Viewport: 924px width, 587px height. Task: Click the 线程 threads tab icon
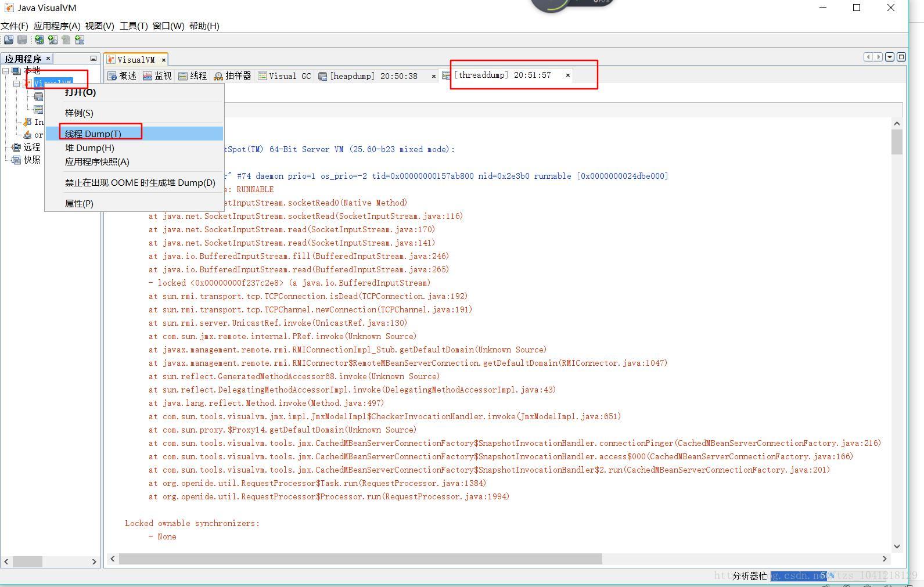[x=183, y=76]
